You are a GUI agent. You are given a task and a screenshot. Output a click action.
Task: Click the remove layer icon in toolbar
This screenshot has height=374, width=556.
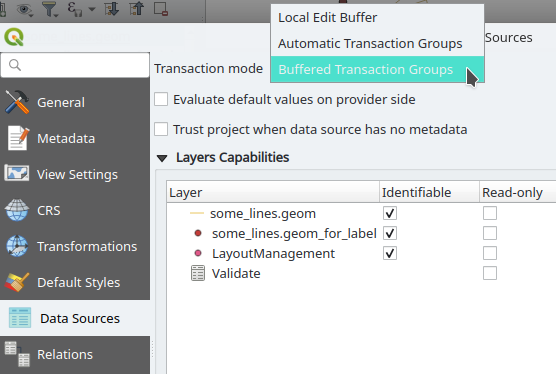pos(161,9)
